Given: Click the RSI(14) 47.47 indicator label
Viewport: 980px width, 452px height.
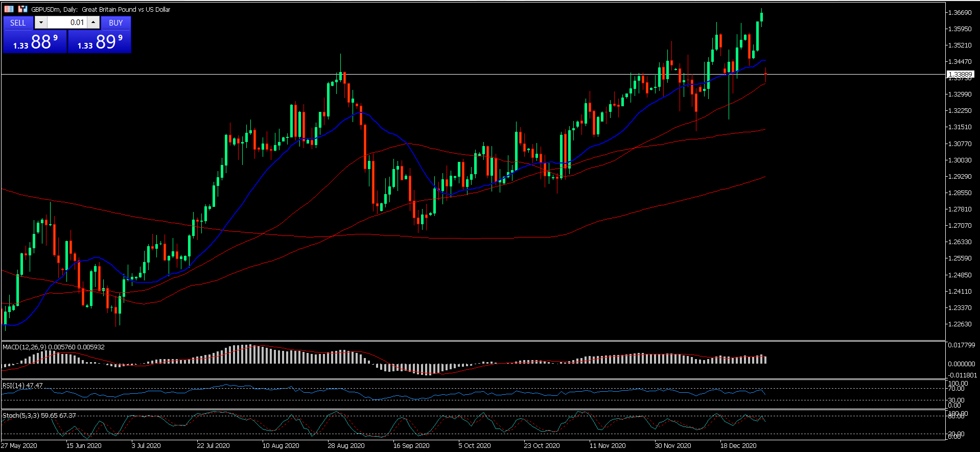Looking at the screenshot, I should [x=22, y=386].
